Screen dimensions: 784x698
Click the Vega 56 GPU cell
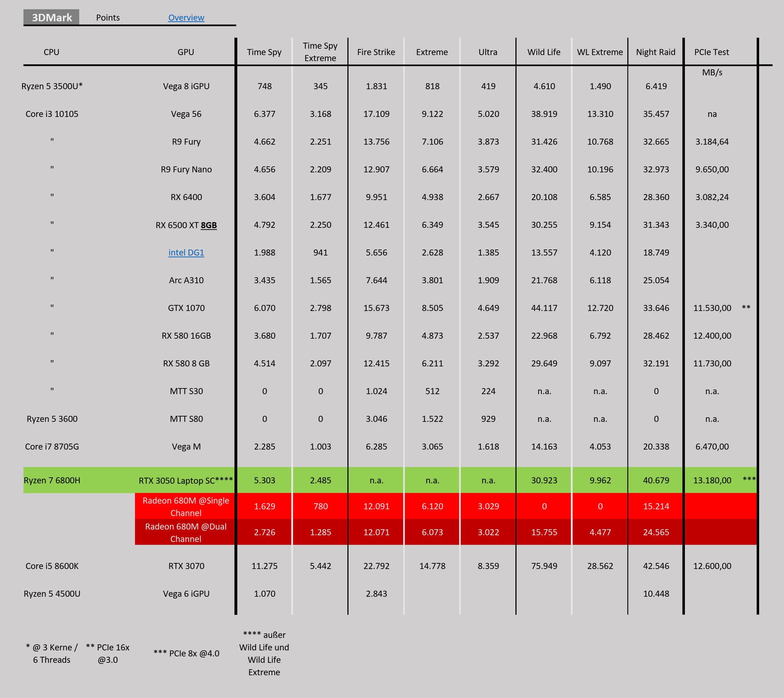point(186,114)
